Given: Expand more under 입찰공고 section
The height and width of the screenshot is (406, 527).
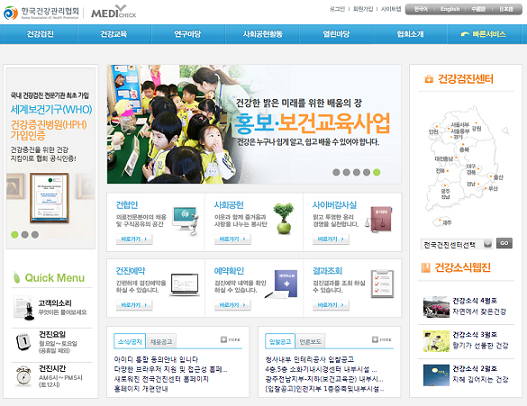Looking at the screenshot, I should click(x=382, y=340).
